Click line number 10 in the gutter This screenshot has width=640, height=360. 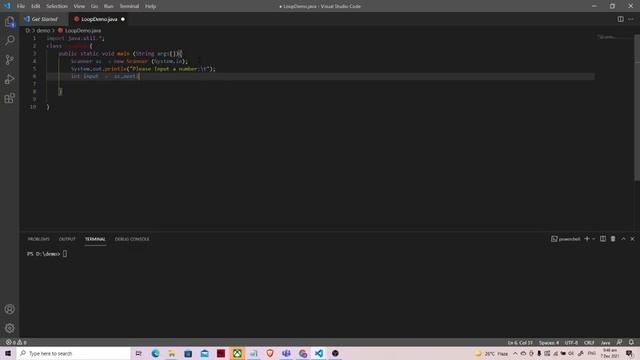pyautogui.click(x=33, y=107)
